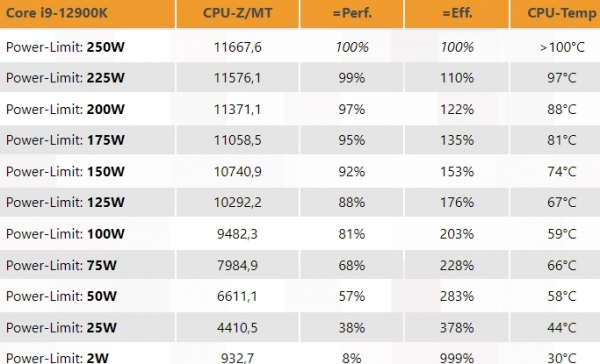Select the 10740,9 score cell
The width and height of the screenshot is (600, 364).
pyautogui.click(x=238, y=171)
